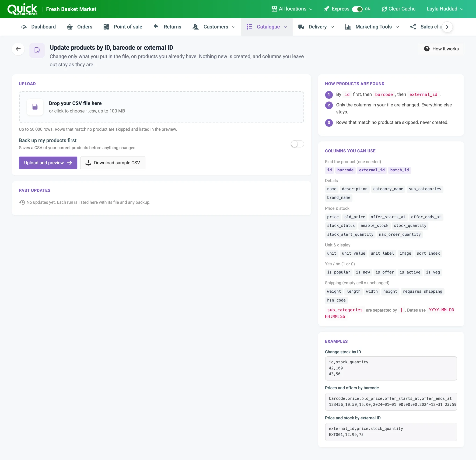476x460 pixels.
Task: Click the Dashboard gauge icon
Action: click(24, 27)
